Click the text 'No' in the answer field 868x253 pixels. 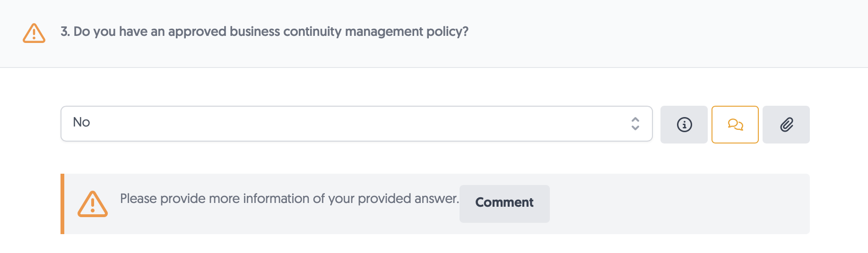(x=81, y=122)
